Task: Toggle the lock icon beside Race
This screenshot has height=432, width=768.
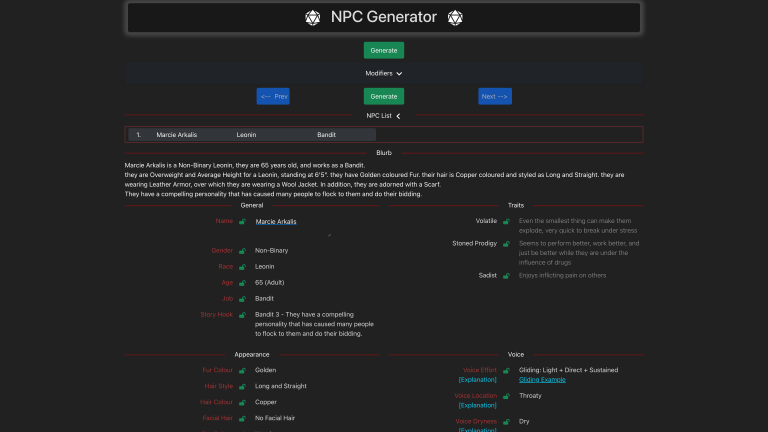Action: 242,267
